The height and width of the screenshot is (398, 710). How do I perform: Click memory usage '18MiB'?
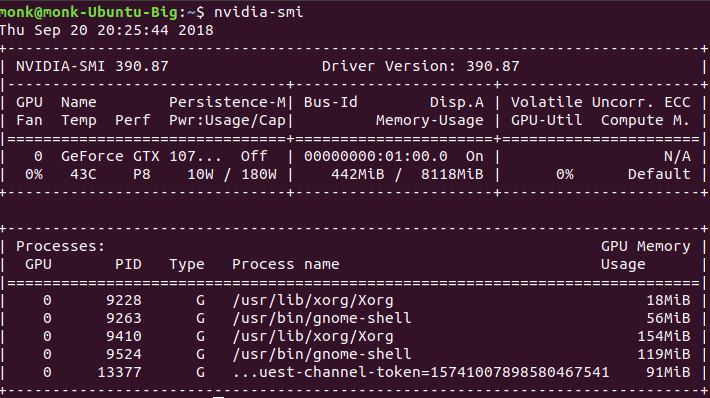(668, 300)
